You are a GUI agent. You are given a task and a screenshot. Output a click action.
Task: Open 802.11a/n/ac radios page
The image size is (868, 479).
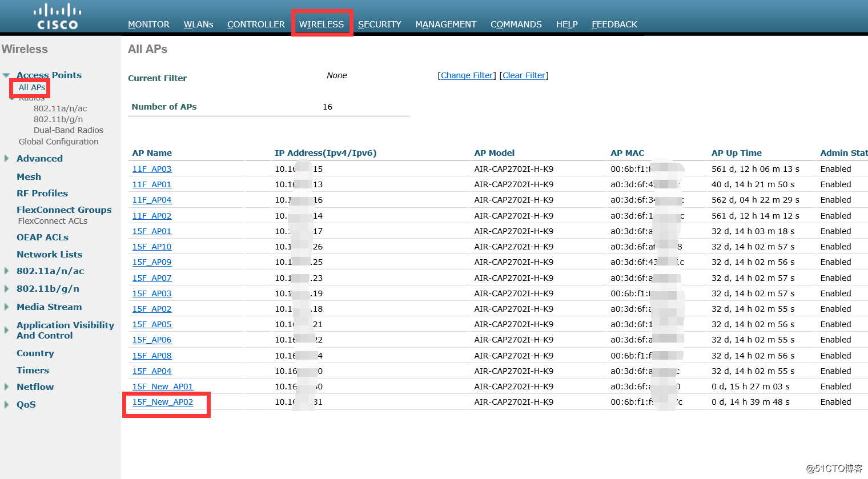coord(60,108)
